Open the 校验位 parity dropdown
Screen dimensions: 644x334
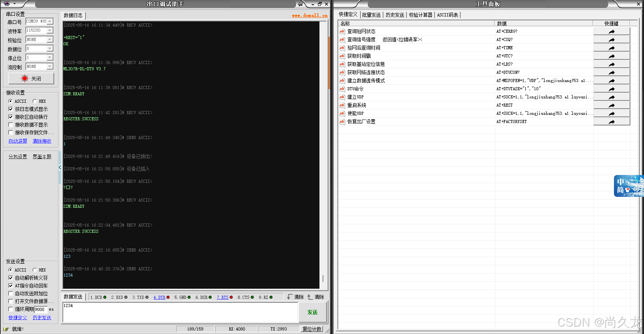click(x=50, y=39)
